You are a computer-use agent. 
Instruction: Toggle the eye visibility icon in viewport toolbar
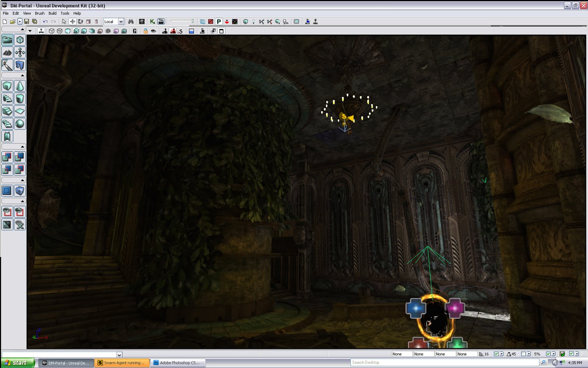154,31
